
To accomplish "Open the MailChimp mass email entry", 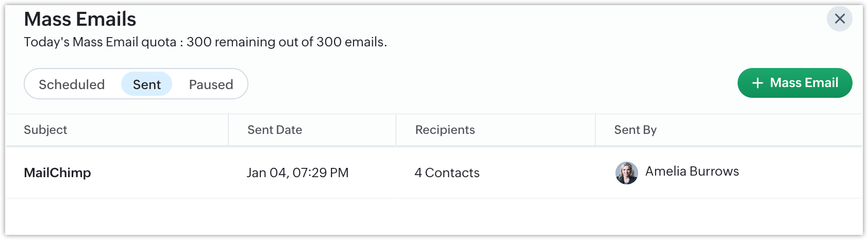I will (57, 173).
